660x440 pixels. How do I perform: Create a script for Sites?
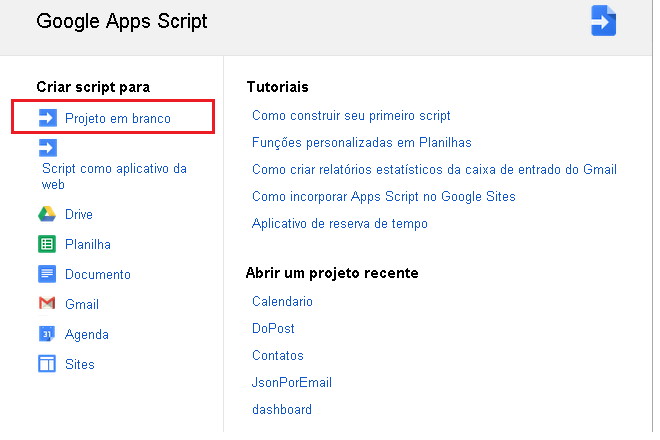80,364
